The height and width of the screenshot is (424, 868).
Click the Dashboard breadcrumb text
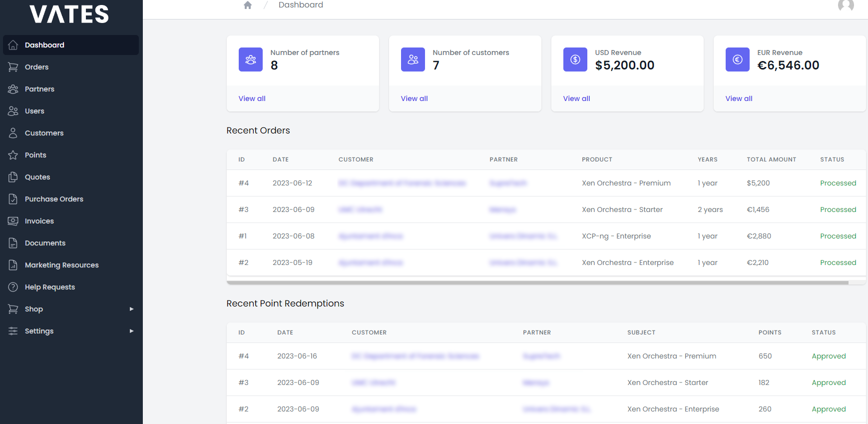coord(301,5)
